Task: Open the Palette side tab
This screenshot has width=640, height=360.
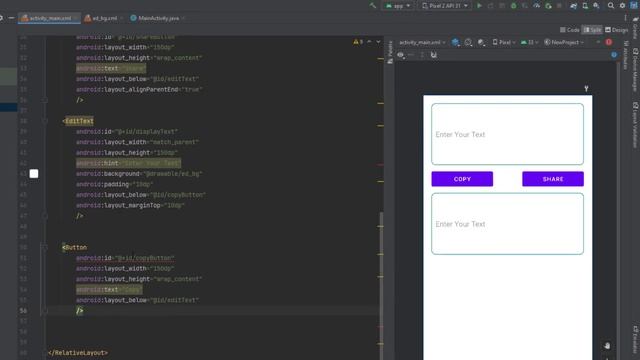Action: (x=390, y=52)
